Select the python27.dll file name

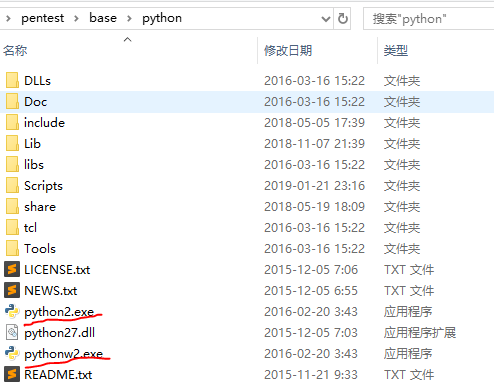click(60, 333)
